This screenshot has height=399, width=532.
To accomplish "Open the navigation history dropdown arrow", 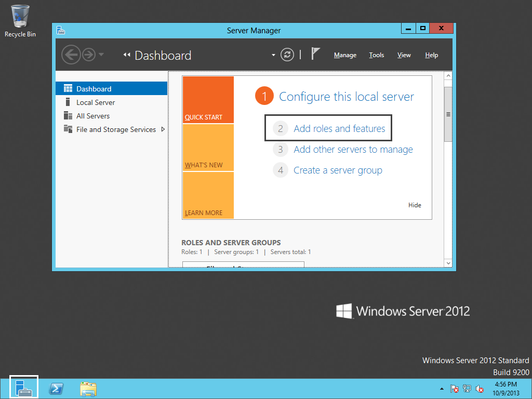I will [101, 54].
